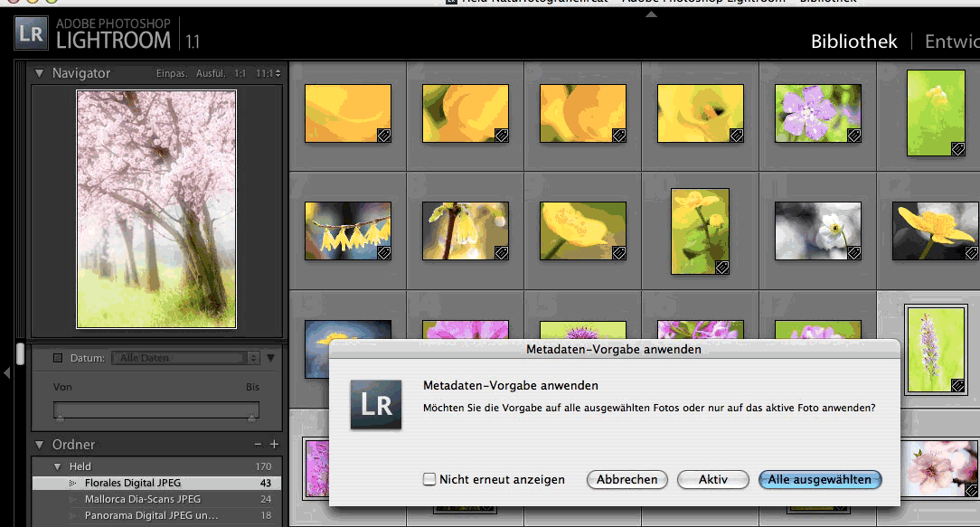Click the folder count '170'
The image size is (980, 527).
[263, 466]
